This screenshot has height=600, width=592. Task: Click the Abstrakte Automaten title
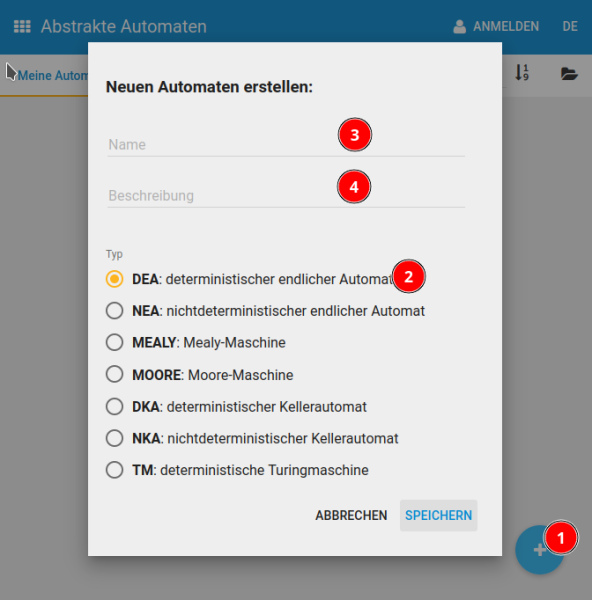click(x=124, y=27)
